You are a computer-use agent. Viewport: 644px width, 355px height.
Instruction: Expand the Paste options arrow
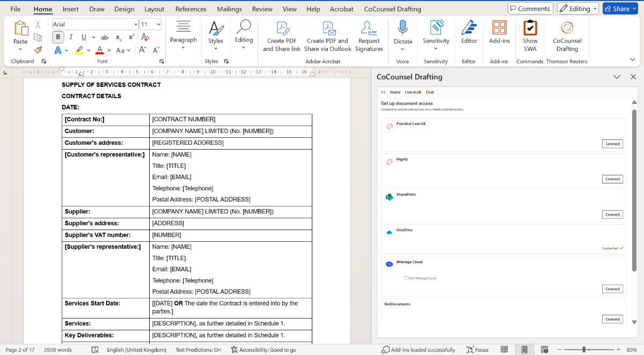click(20, 50)
